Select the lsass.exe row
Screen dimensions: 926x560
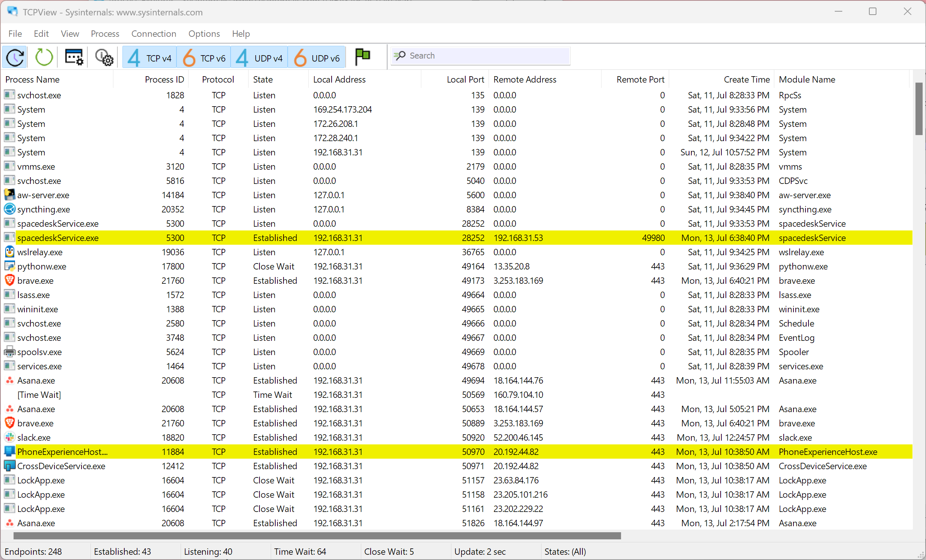[x=458, y=295]
